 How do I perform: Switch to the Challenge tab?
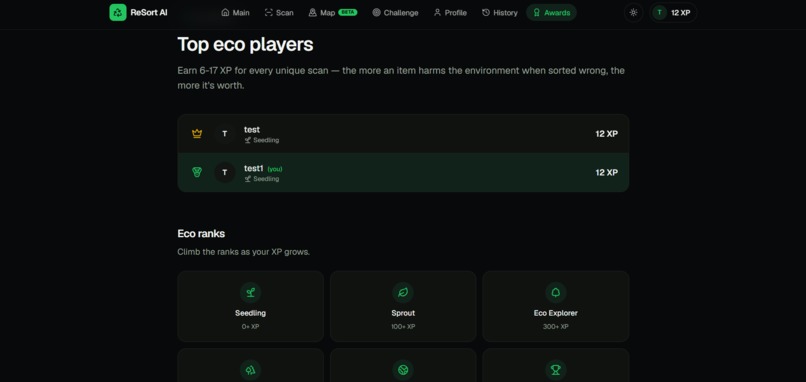click(395, 12)
